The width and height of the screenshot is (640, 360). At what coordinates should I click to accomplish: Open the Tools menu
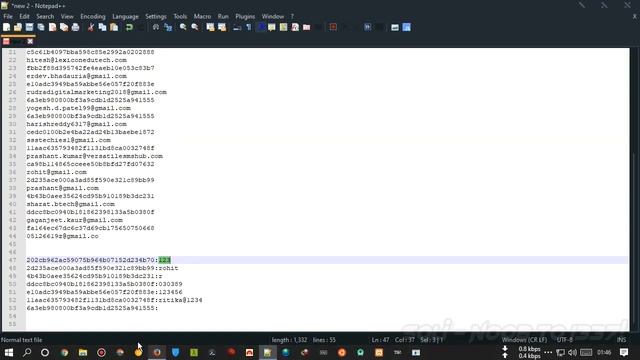[x=180, y=16]
